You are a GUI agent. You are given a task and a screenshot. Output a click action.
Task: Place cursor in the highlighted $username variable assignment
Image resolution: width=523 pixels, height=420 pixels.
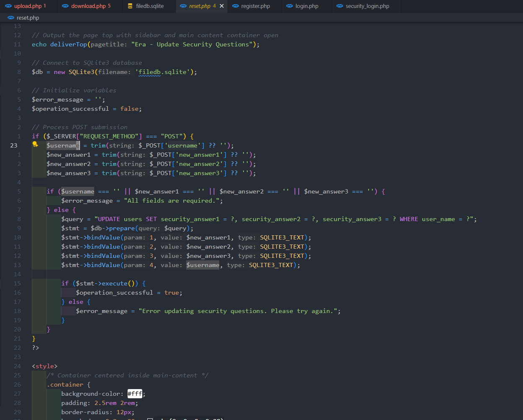(x=63, y=145)
